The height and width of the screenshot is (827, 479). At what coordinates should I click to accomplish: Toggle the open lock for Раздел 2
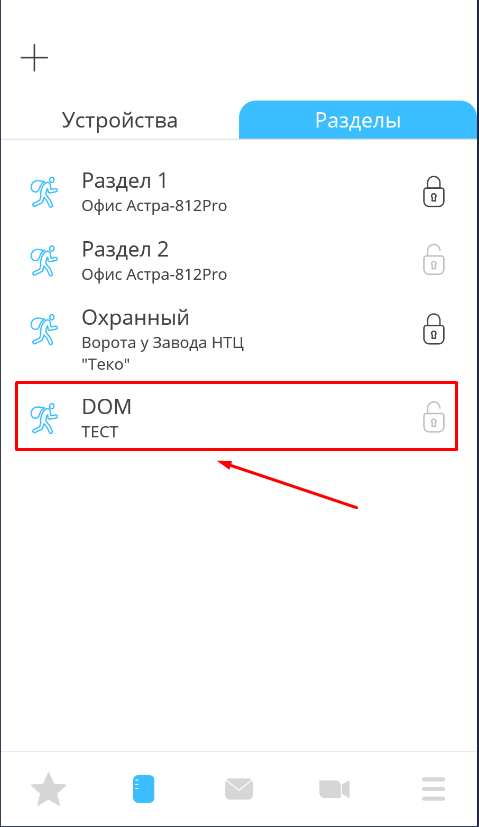(434, 259)
